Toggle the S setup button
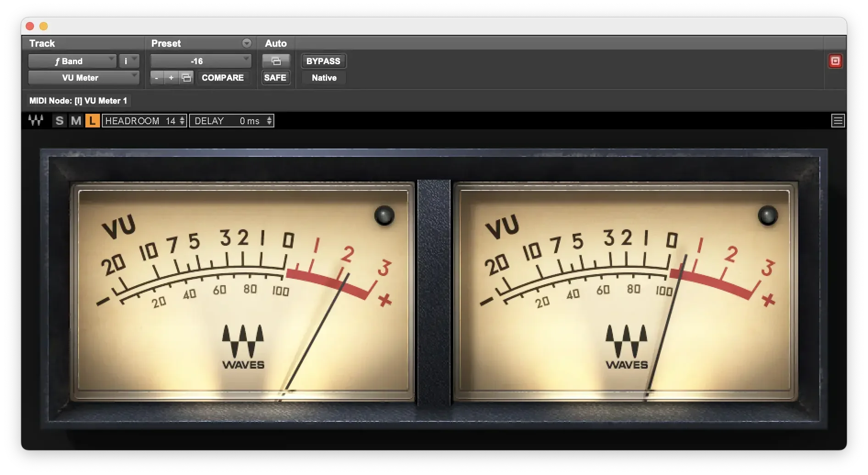 coord(59,121)
